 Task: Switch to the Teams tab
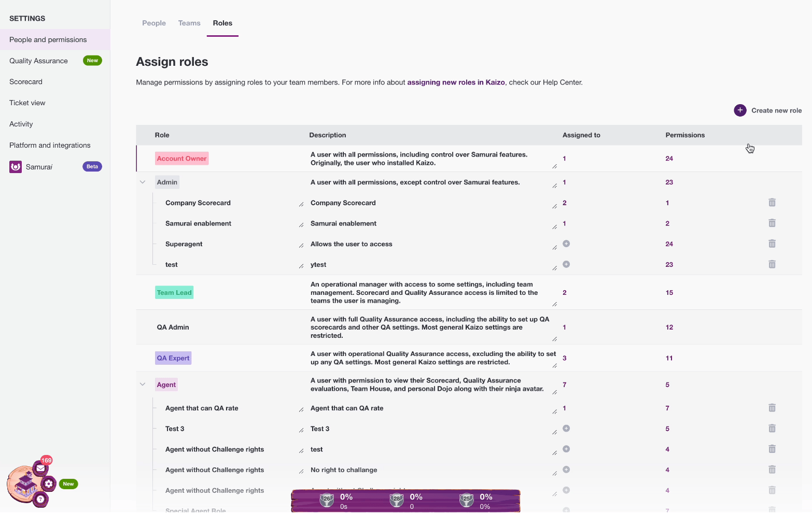pyautogui.click(x=189, y=23)
